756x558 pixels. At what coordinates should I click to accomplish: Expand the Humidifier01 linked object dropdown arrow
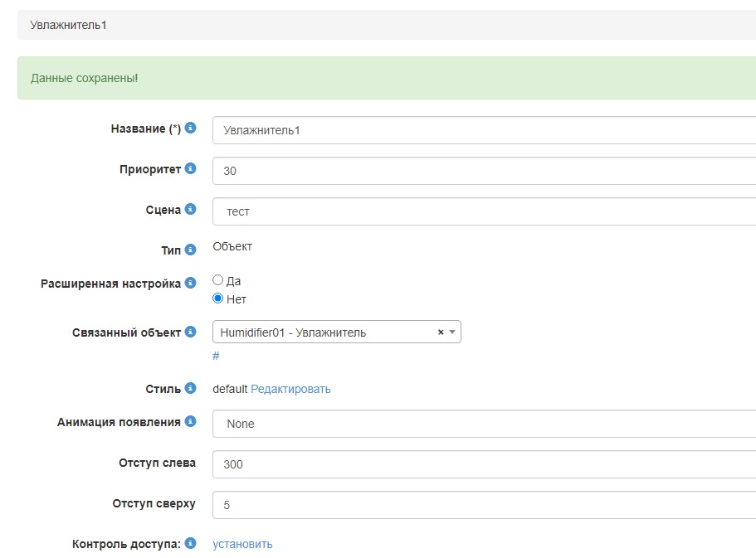pos(452,332)
